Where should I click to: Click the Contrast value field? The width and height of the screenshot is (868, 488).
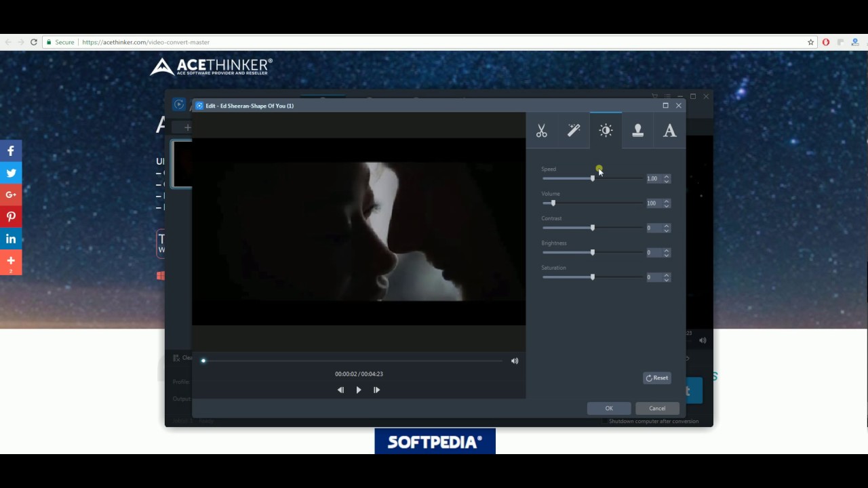[654, 228]
